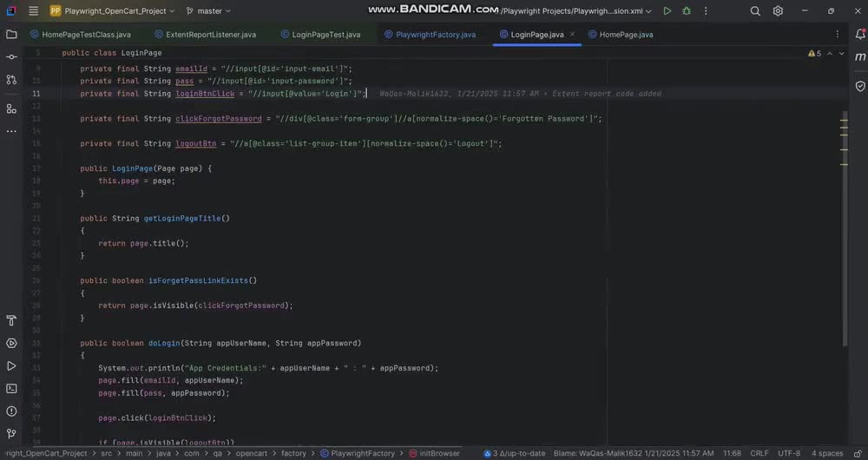Click the loginBtnClick variable declaration
The width and height of the screenshot is (868, 460).
click(x=206, y=94)
